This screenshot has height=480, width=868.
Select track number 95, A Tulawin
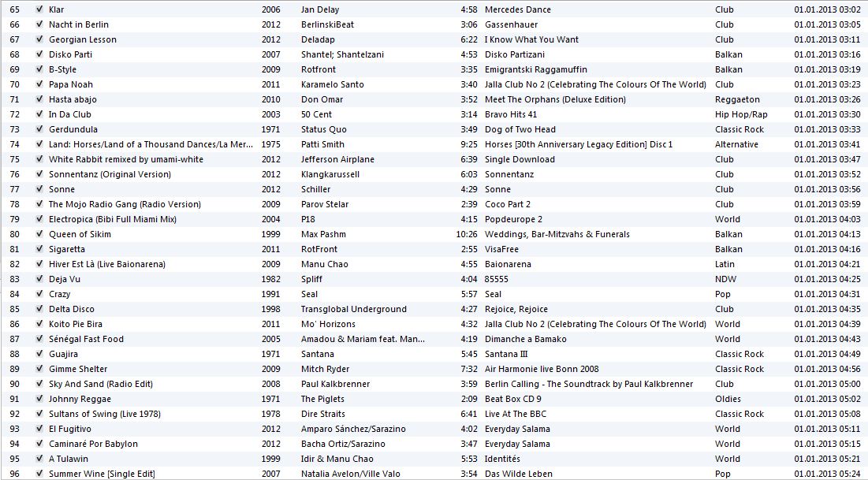(x=72, y=459)
